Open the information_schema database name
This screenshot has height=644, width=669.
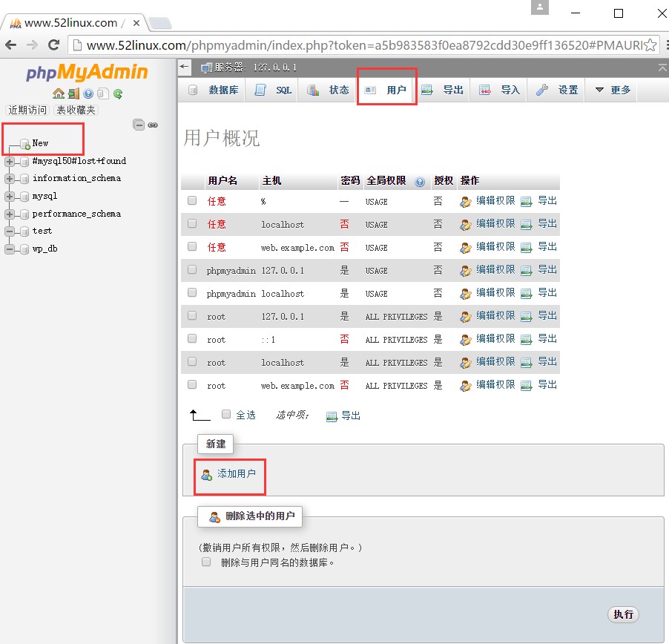pyautogui.click(x=77, y=178)
